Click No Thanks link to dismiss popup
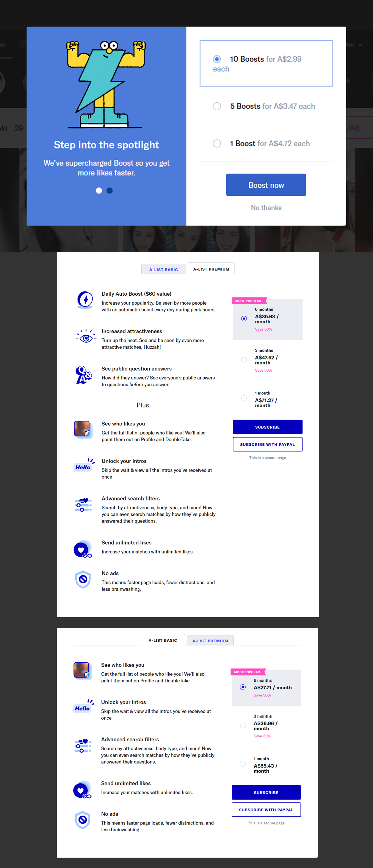Screen dimensions: 373x868 [266, 208]
